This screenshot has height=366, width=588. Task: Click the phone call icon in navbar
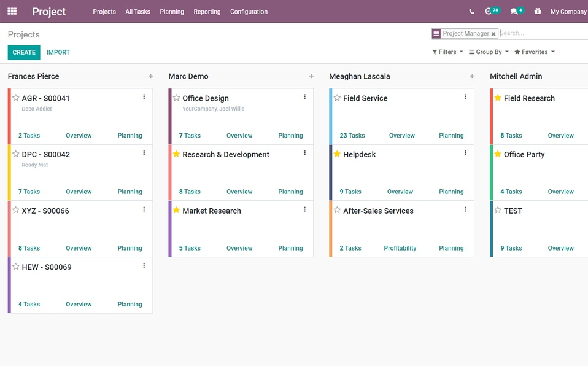(471, 12)
